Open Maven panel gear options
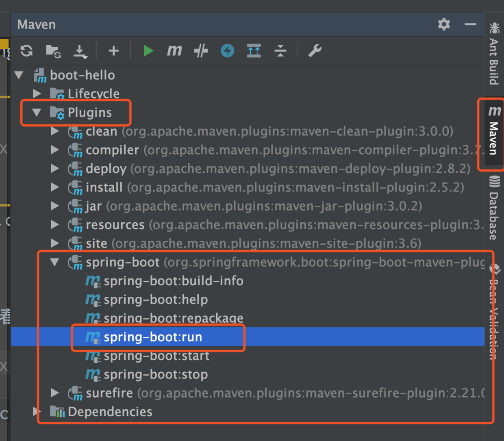 (444, 24)
